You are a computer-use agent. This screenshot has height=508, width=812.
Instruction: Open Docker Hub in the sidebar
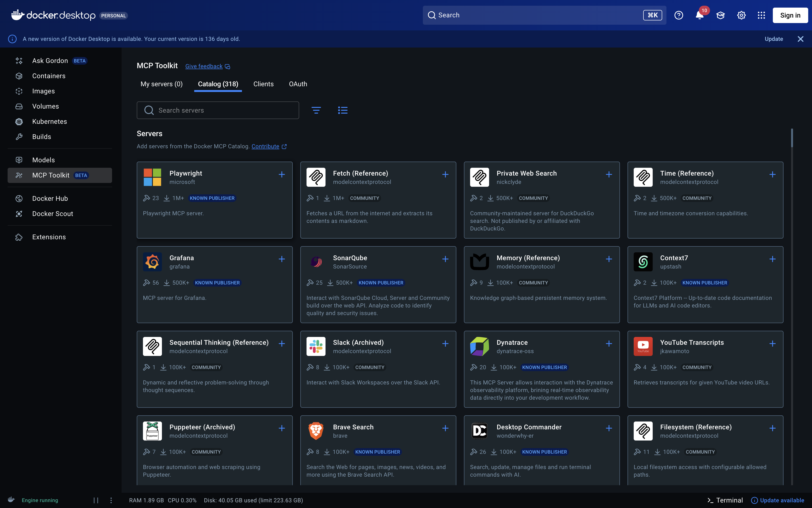(60, 199)
